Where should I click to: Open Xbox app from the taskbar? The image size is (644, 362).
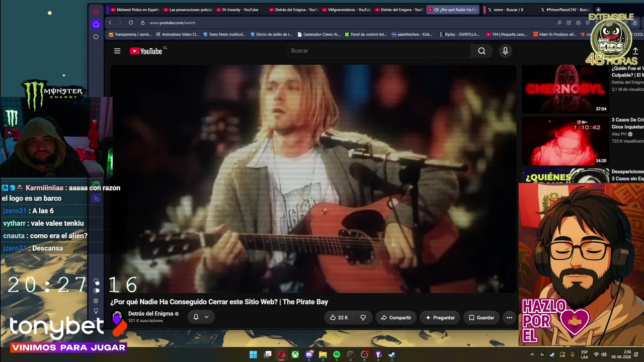tap(295, 354)
